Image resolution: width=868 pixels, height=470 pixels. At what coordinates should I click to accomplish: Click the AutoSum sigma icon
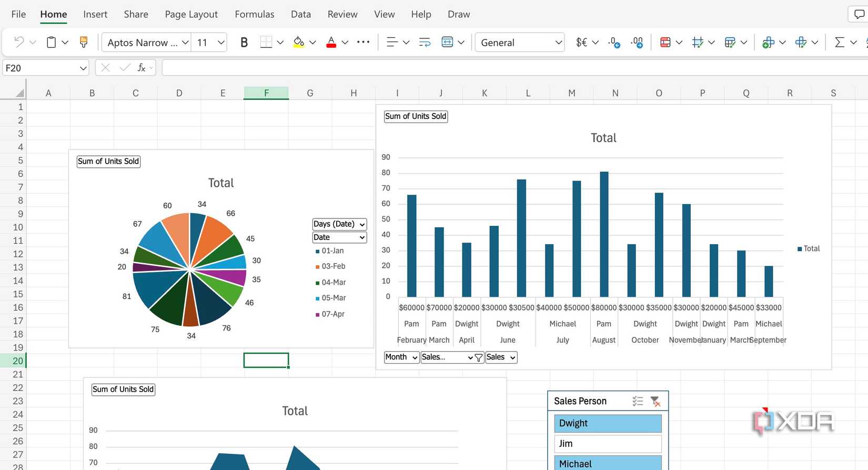point(840,42)
